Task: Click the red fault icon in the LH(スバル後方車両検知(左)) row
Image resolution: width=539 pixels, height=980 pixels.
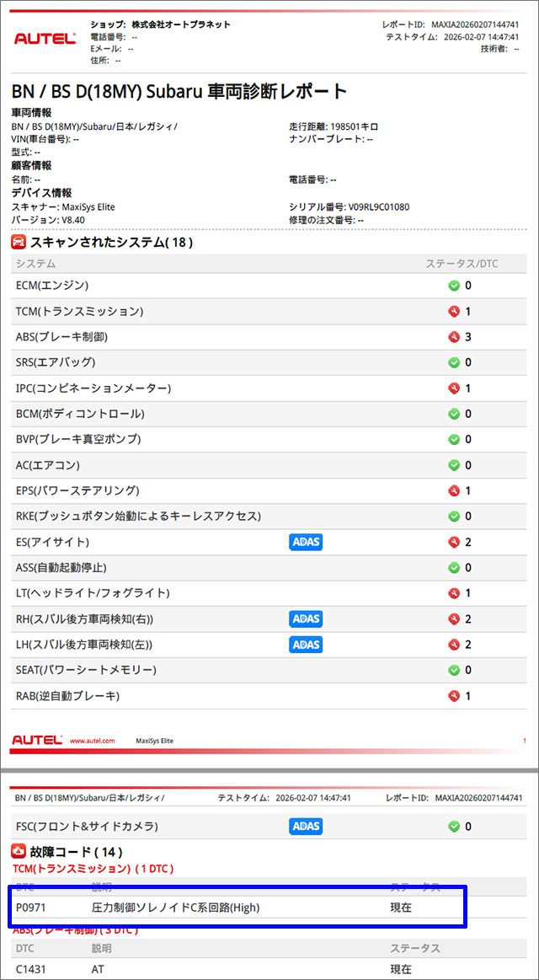Action: coord(455,645)
